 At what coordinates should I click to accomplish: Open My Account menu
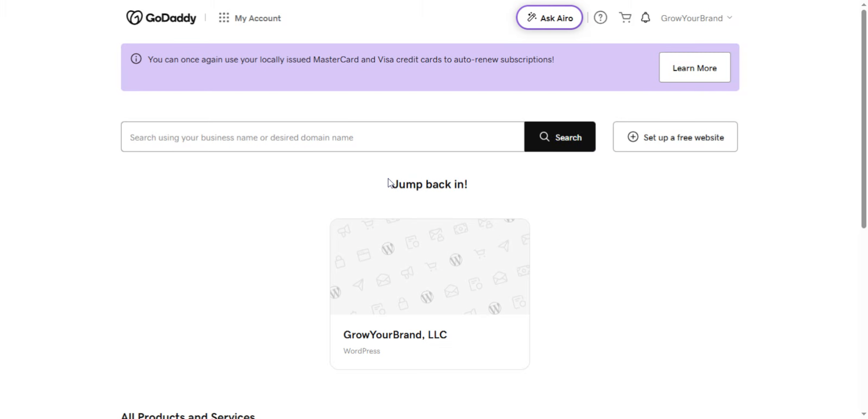[258, 18]
